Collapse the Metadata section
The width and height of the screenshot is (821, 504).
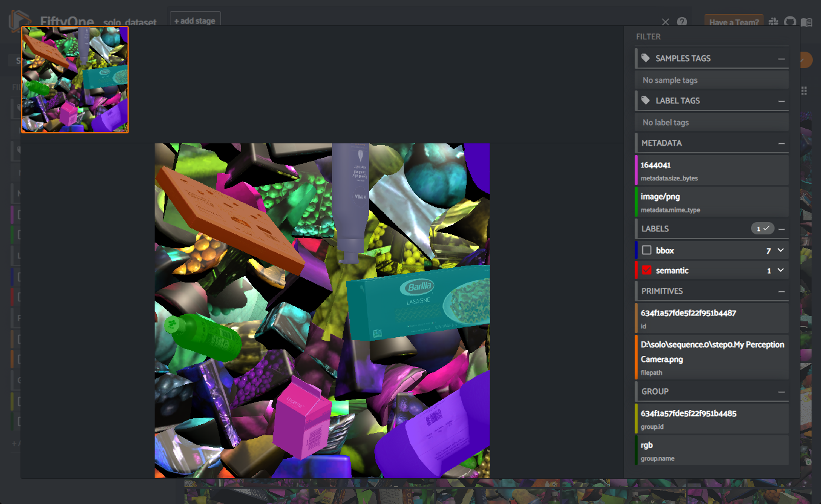781,143
